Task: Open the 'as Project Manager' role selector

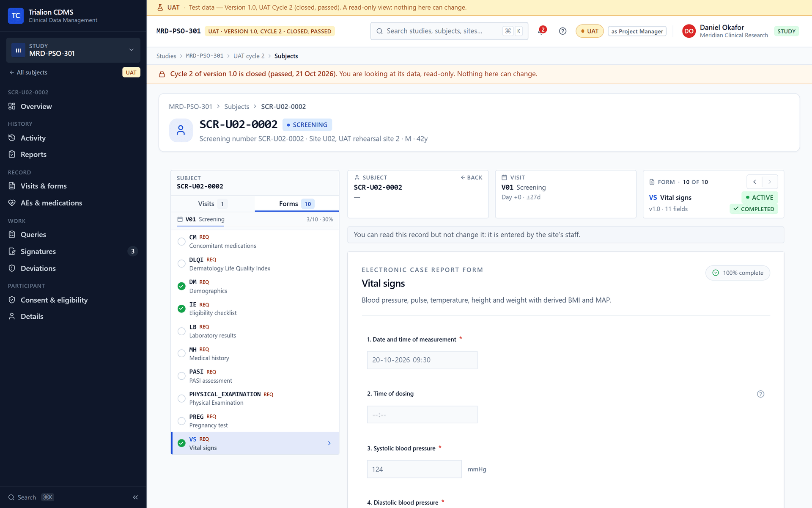Action: tap(637, 31)
